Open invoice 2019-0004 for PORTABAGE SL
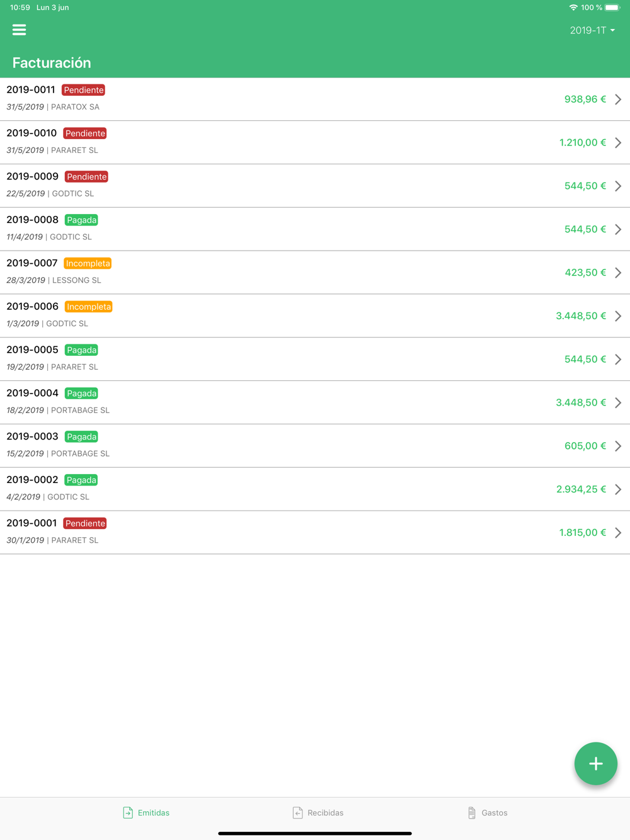The height and width of the screenshot is (840, 630). click(x=315, y=402)
